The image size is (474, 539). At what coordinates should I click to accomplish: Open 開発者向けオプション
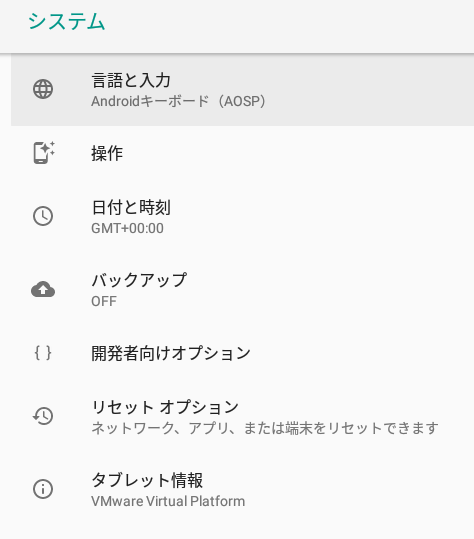(x=242, y=353)
